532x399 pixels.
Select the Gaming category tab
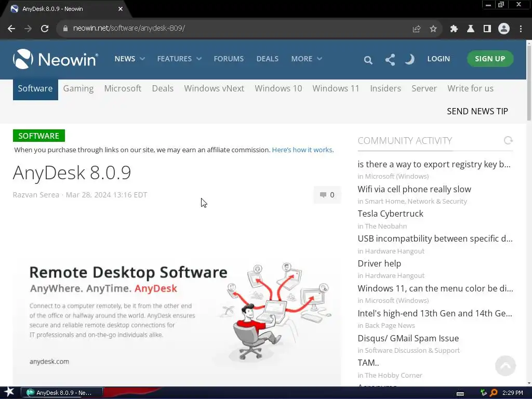[x=78, y=88]
